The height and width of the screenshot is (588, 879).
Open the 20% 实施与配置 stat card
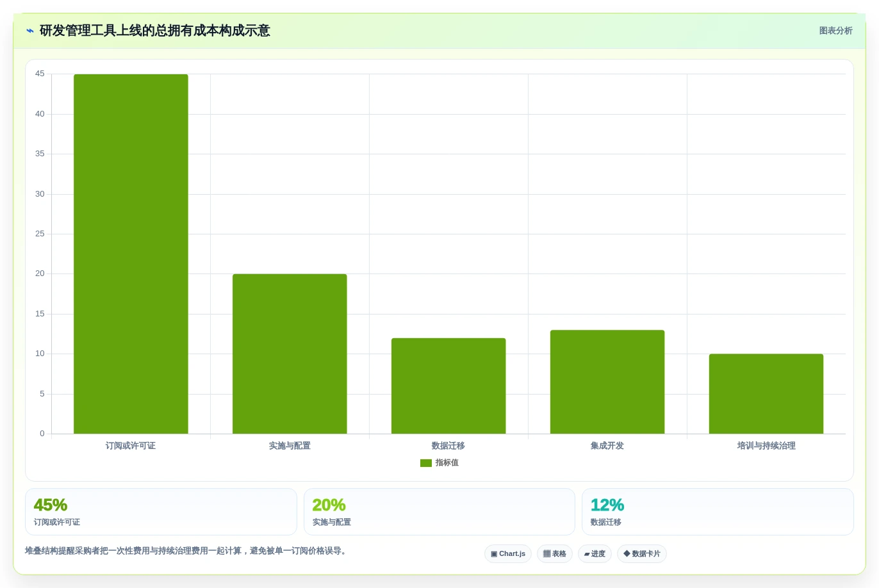click(439, 512)
